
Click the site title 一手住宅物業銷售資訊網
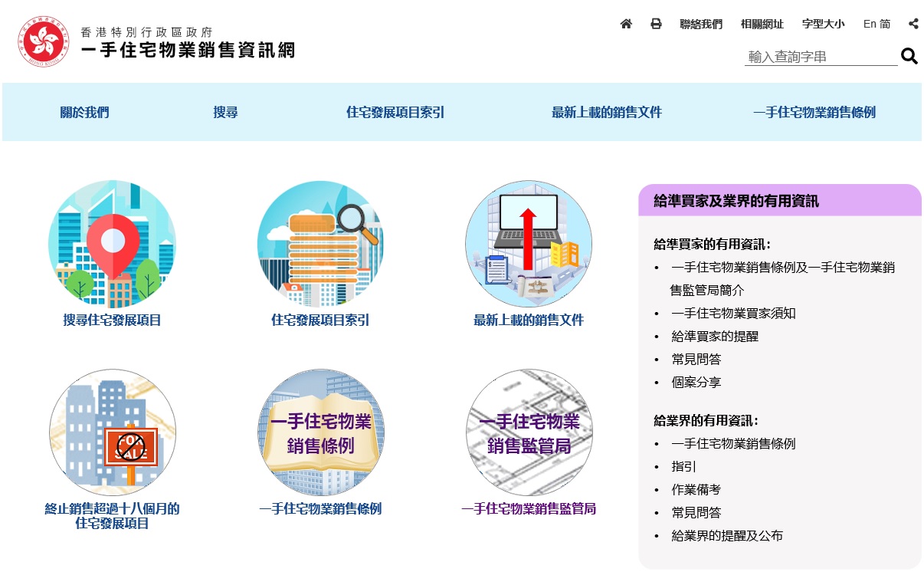188,50
